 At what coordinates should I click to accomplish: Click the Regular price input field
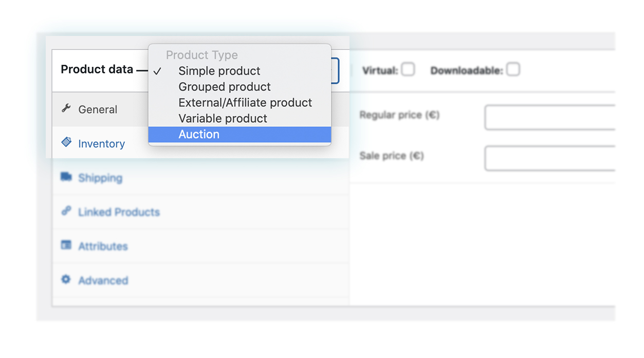click(x=553, y=117)
